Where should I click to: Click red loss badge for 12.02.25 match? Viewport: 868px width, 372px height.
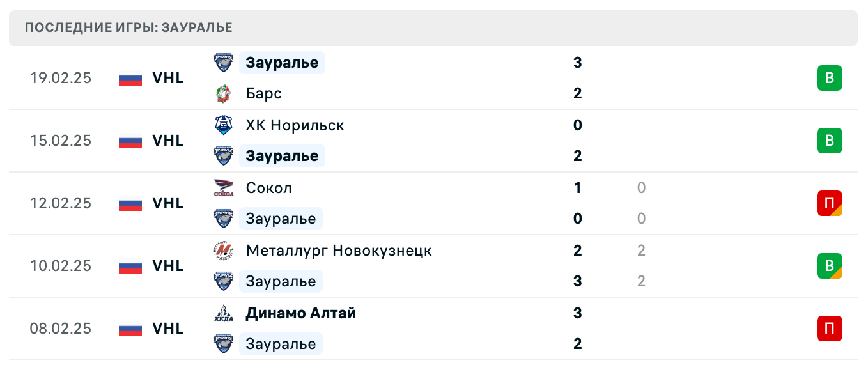point(829,203)
